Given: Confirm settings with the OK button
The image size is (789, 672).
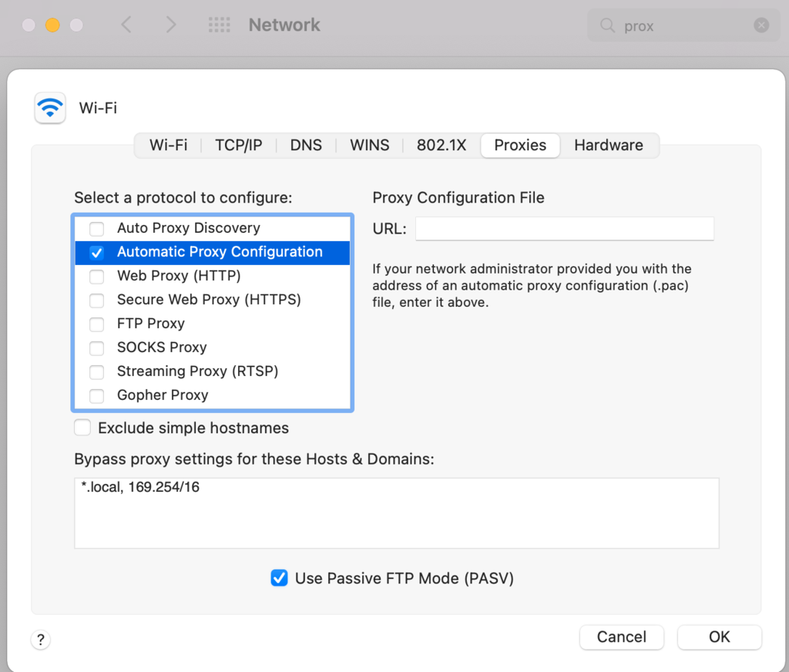Looking at the screenshot, I should click(x=719, y=637).
